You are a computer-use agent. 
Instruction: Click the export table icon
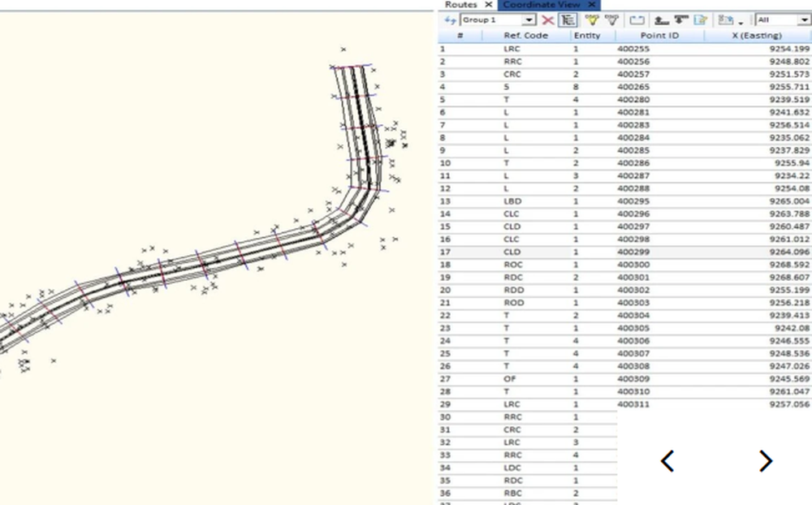click(x=725, y=20)
